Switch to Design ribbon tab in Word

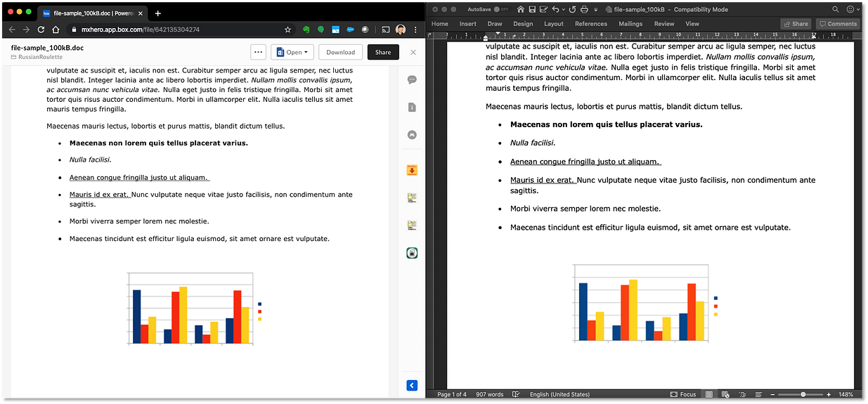click(x=523, y=24)
